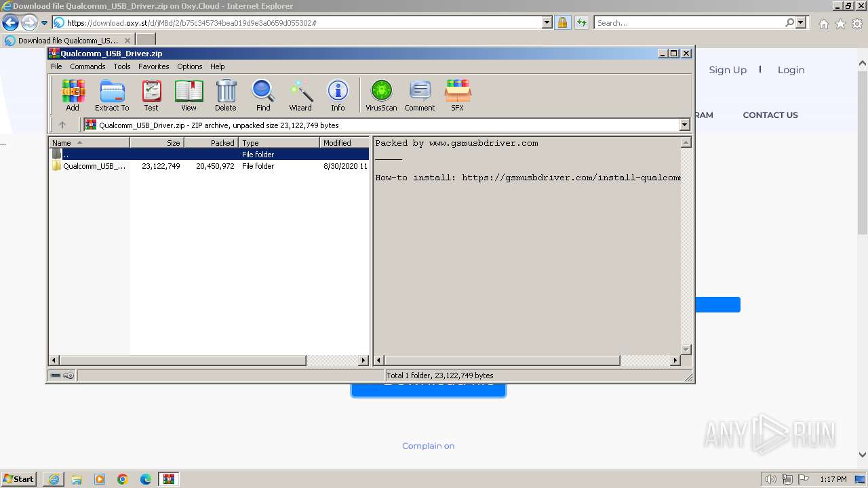Open a new browser tab
868x488 pixels.
pos(146,40)
